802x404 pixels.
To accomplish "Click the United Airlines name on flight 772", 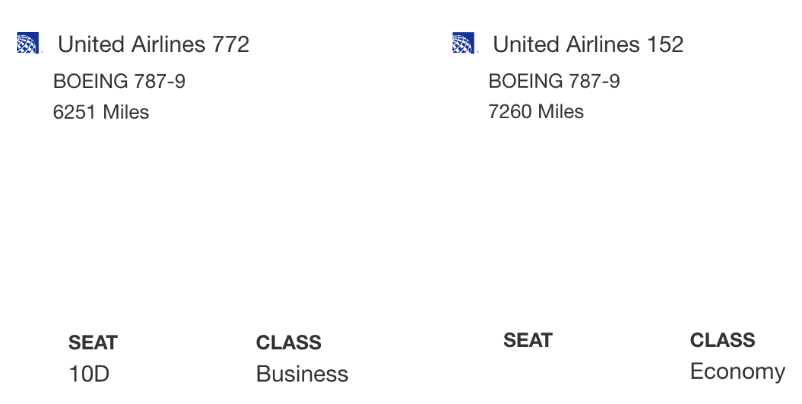I will pos(131,45).
